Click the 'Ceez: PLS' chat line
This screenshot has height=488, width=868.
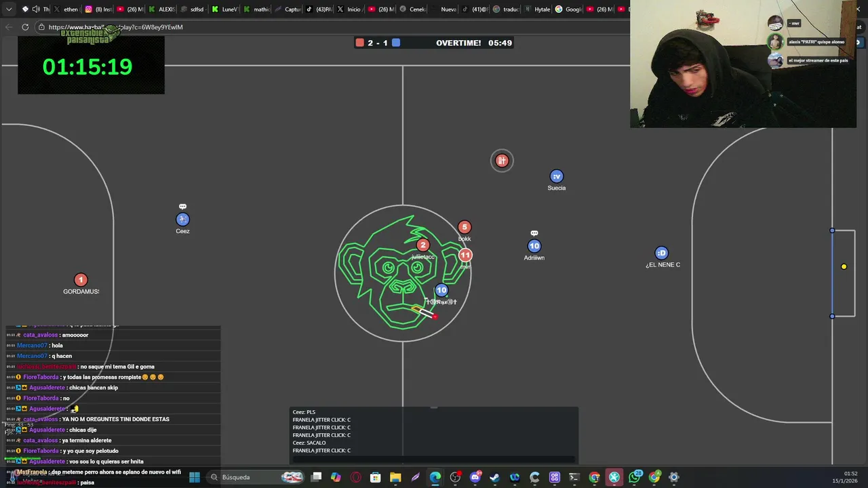(304, 412)
